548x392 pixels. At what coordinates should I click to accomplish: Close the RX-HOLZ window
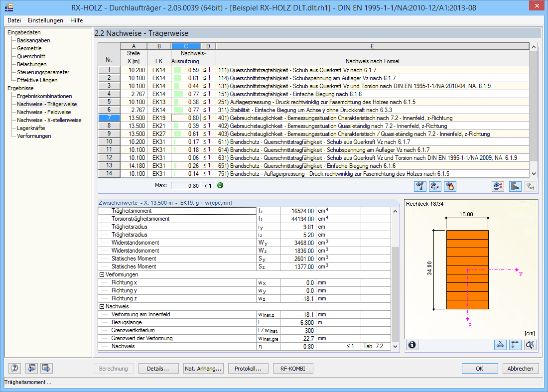[537, 5]
